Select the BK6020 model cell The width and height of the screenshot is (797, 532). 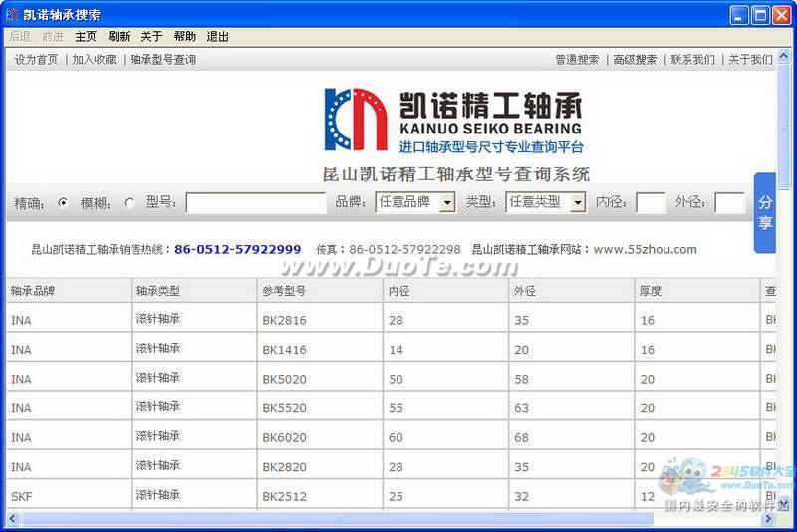tap(320, 437)
